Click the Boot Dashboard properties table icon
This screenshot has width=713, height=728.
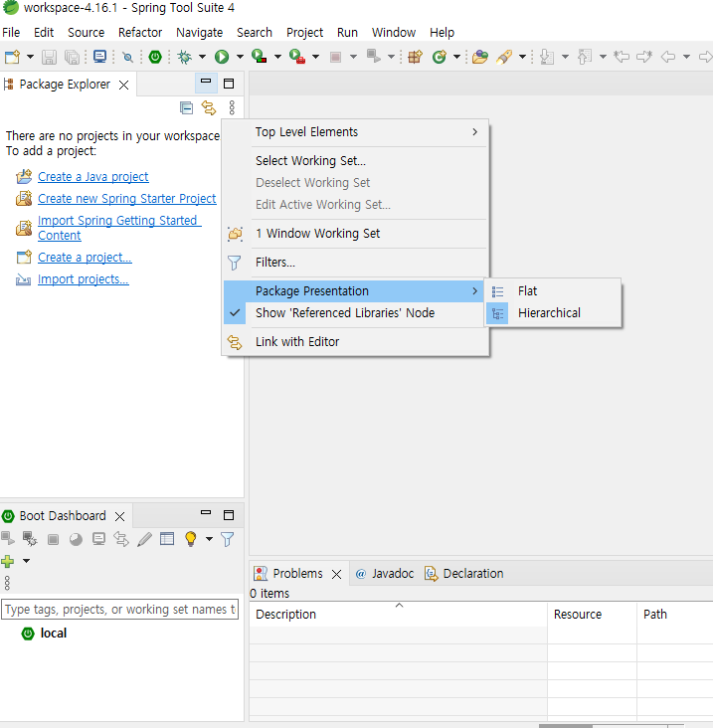[x=167, y=539]
